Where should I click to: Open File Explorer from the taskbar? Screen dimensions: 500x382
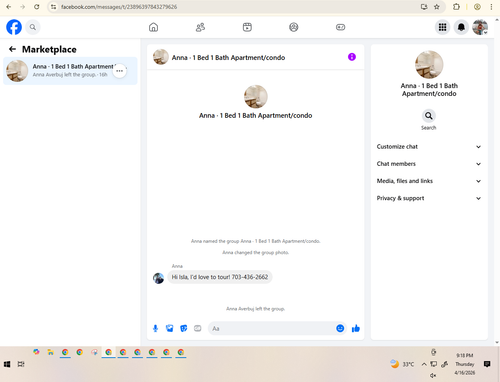tap(50, 352)
